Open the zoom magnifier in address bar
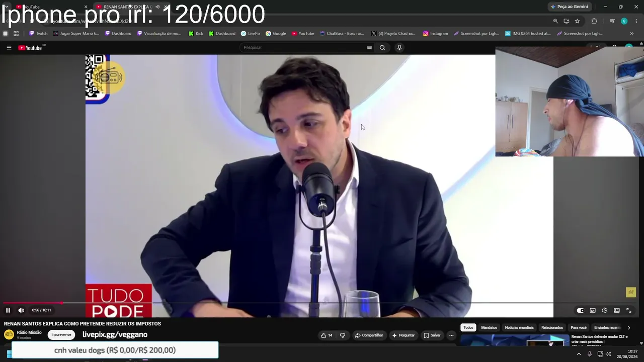The width and height of the screenshot is (644, 362). pos(555,21)
